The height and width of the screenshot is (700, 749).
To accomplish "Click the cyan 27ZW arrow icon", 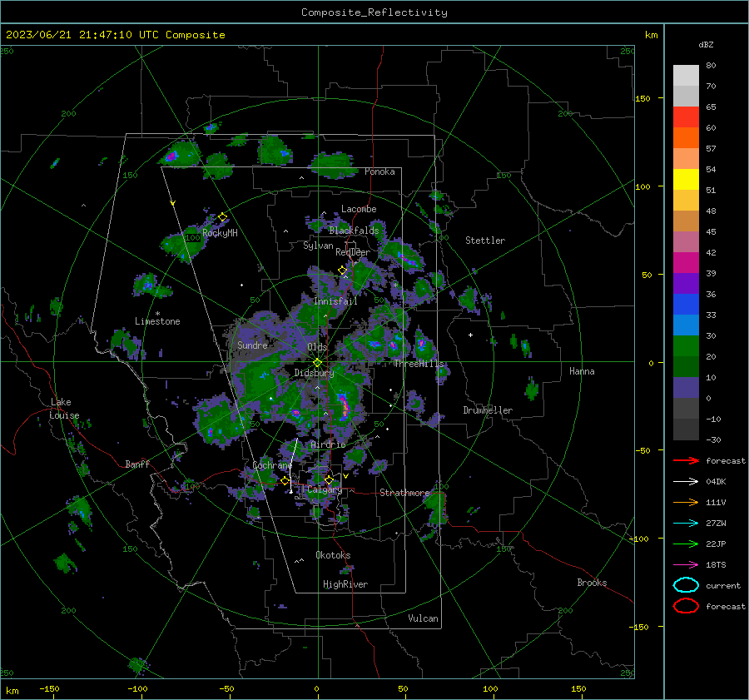I will point(686,524).
